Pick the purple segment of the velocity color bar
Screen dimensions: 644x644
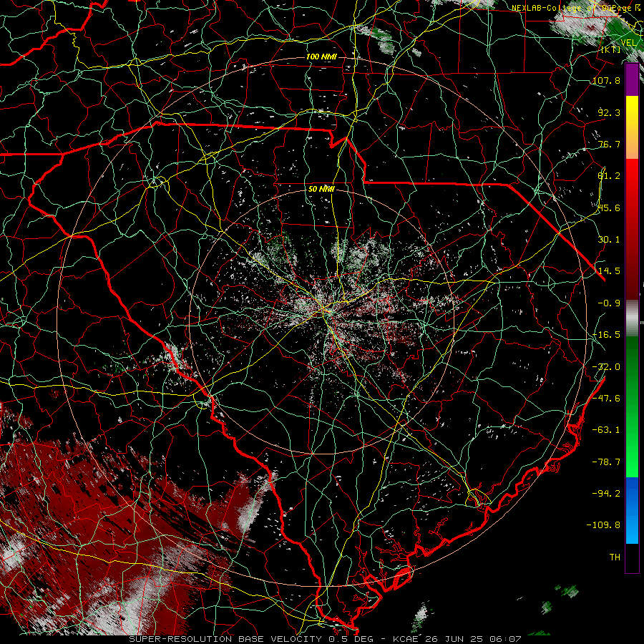[x=632, y=80]
